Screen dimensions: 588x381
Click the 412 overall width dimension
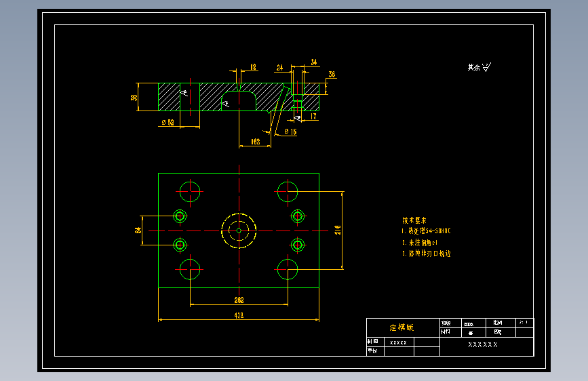[x=239, y=315]
